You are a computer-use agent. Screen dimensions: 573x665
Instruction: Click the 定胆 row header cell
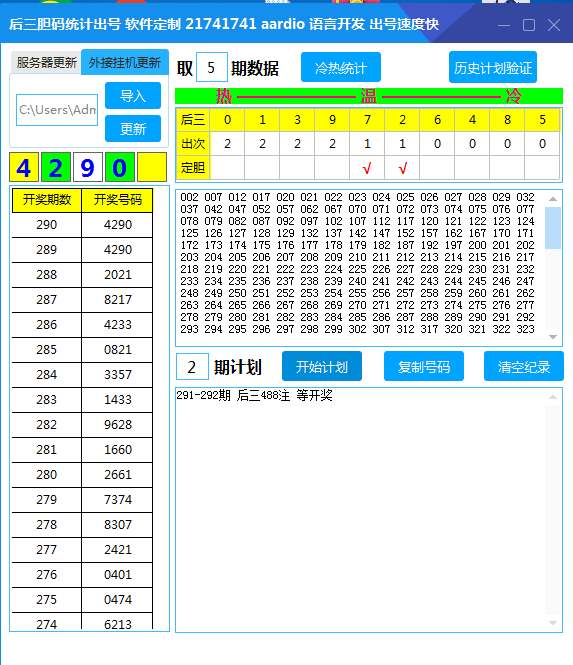(193, 168)
